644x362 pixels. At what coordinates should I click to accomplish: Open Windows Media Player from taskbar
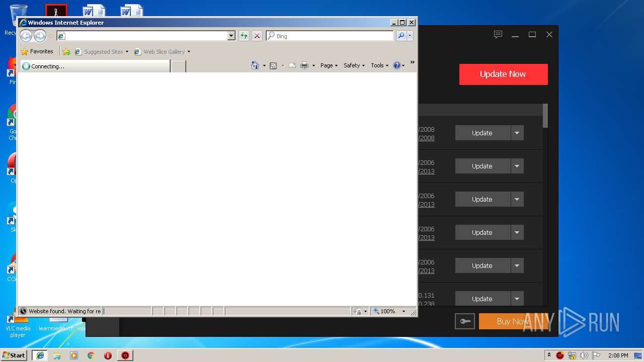click(74, 355)
